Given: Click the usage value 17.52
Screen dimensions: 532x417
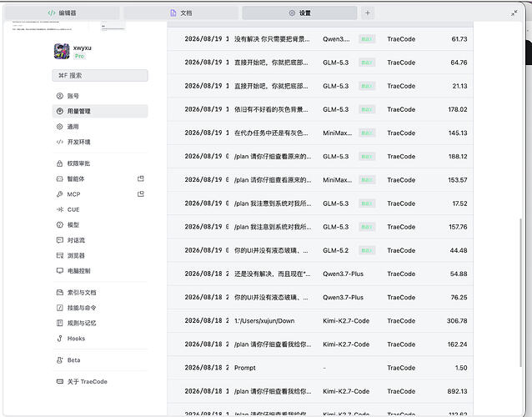Looking at the screenshot, I should [459, 203].
